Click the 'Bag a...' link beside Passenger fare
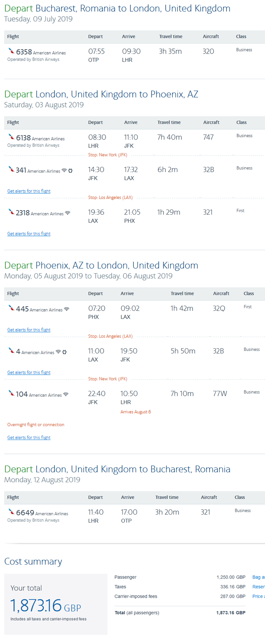This screenshot has width=265, height=644. (x=259, y=577)
